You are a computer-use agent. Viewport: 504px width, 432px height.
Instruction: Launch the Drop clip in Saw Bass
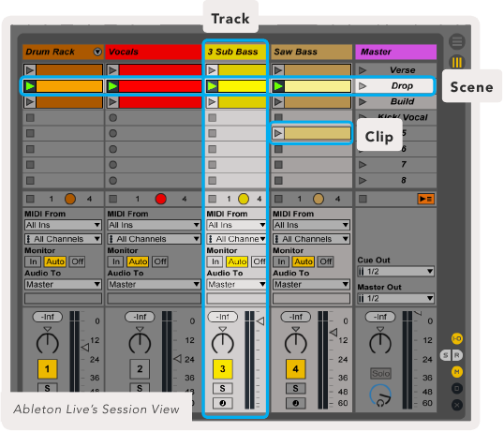[278, 86]
